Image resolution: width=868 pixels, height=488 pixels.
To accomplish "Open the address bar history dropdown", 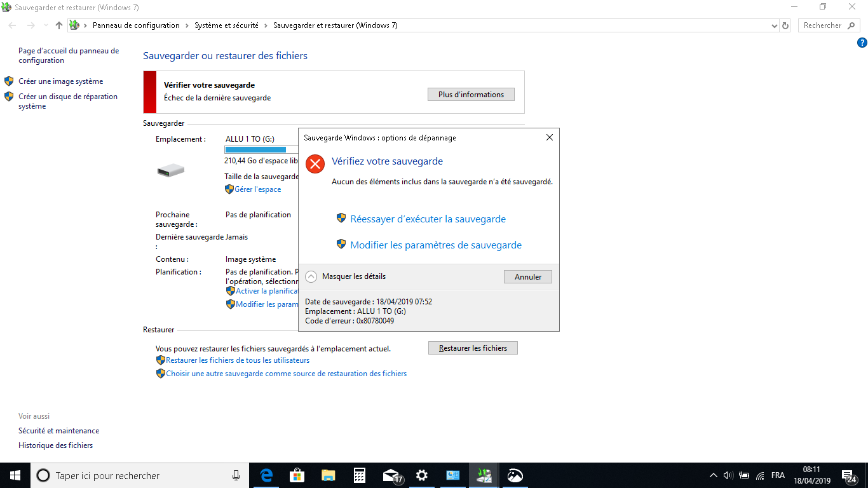I will 774,25.
